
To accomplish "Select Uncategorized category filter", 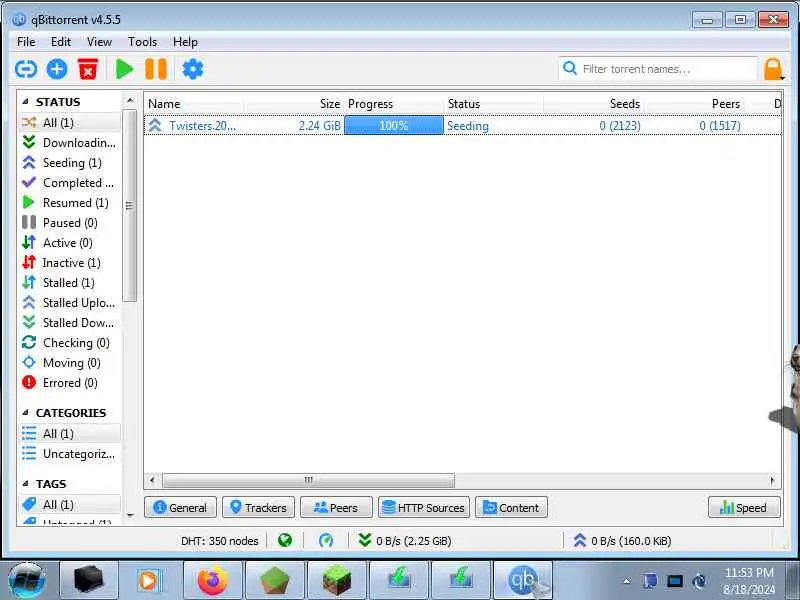I will 70,454.
